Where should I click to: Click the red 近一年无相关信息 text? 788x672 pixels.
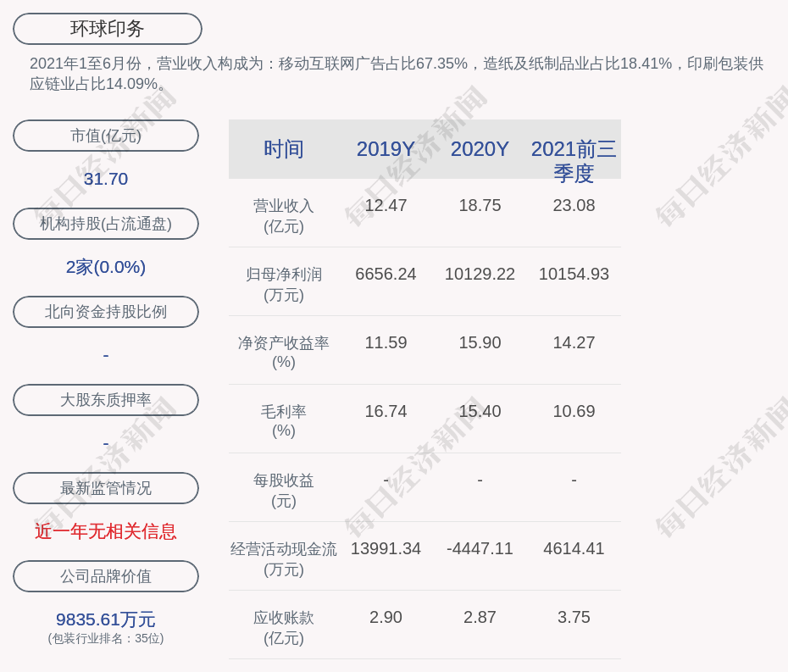pos(106,531)
